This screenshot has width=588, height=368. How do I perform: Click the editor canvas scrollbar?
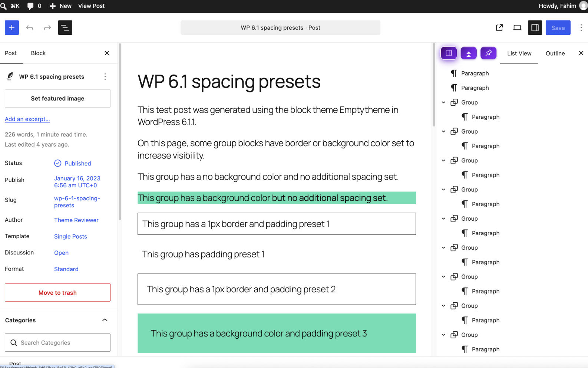434,85
